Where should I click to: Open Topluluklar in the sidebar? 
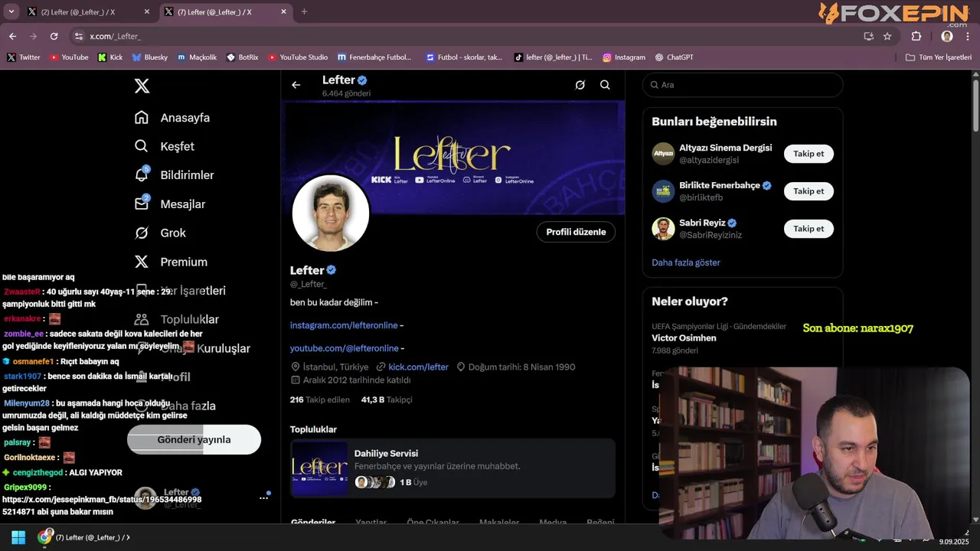[x=177, y=319]
